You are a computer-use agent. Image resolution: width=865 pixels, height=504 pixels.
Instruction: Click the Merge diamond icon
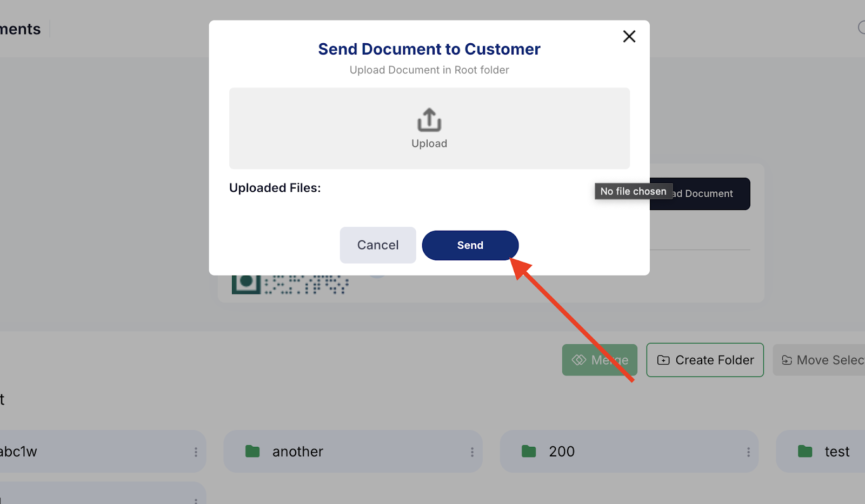click(579, 360)
